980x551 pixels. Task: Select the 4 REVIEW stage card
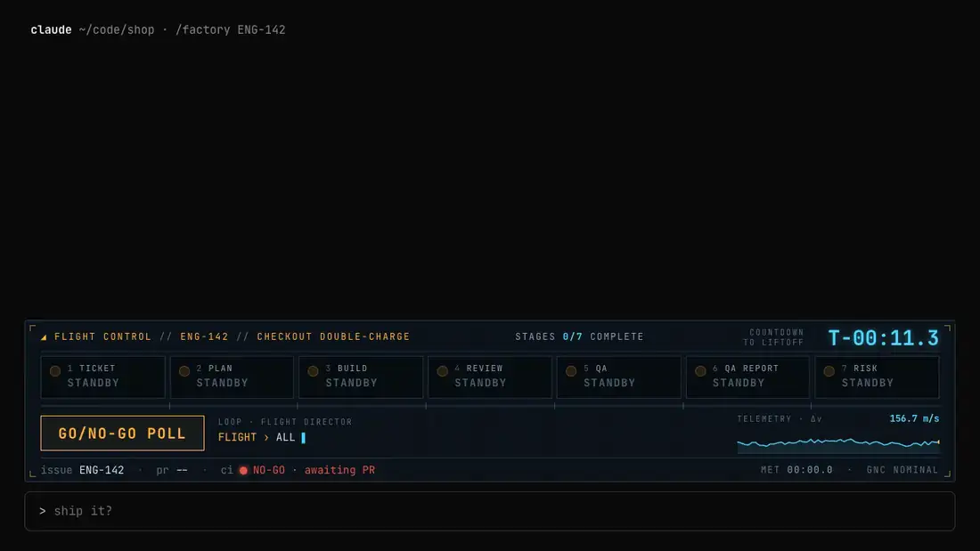[x=490, y=377]
